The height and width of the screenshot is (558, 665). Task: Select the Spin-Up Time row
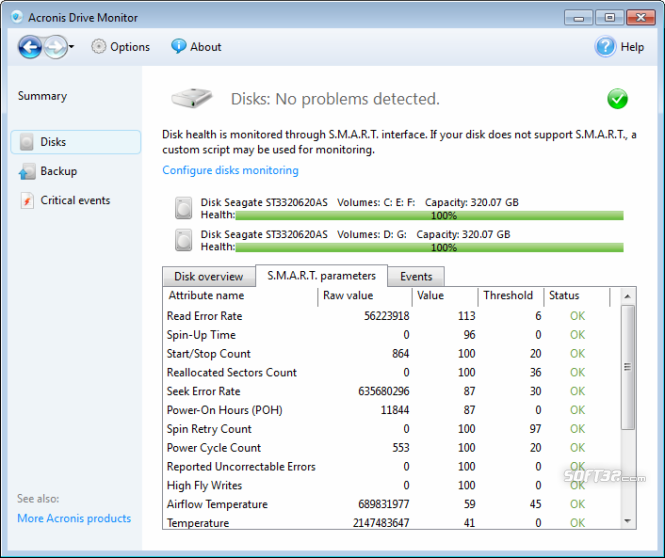[392, 335]
